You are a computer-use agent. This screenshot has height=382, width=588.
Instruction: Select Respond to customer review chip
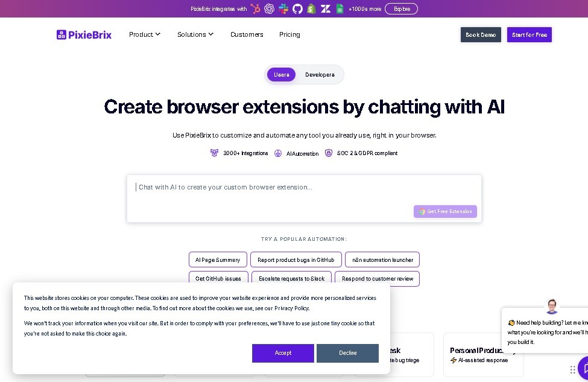tap(378, 278)
